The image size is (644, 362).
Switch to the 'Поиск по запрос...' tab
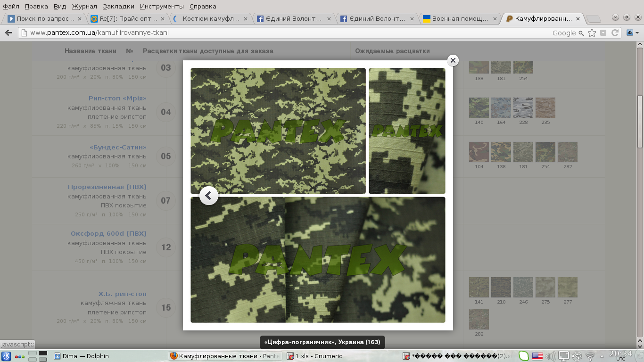click(x=44, y=19)
